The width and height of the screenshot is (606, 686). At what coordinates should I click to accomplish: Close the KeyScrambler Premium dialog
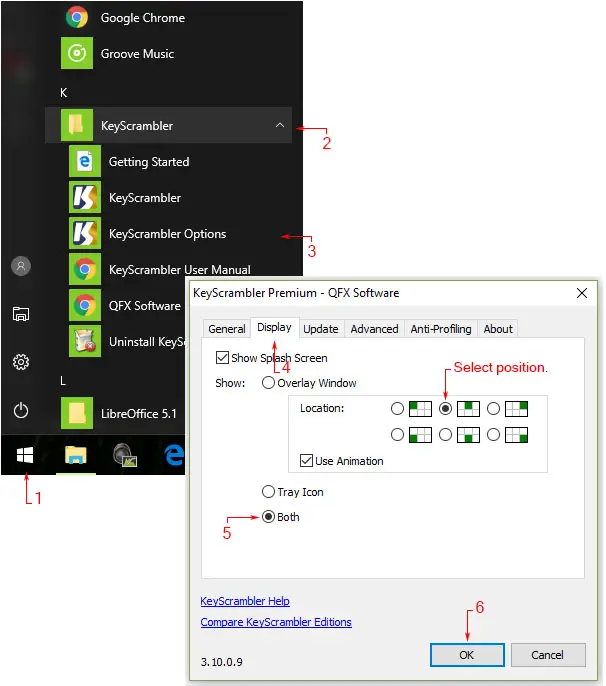point(581,293)
